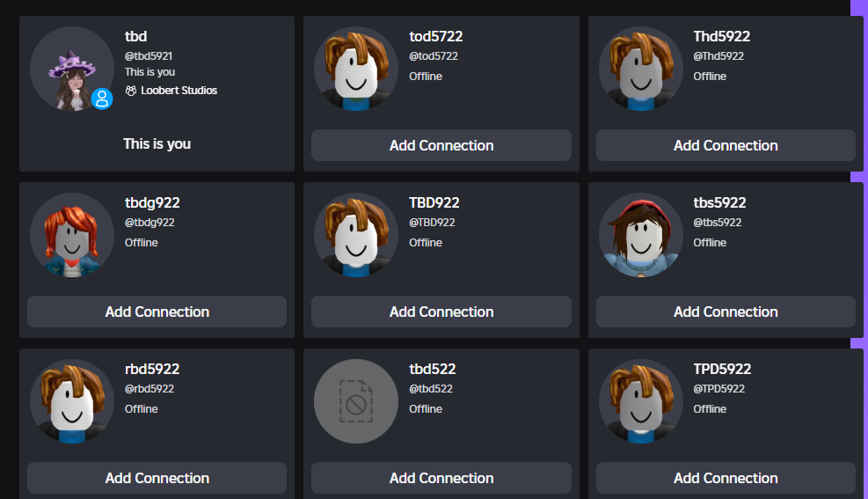The height and width of the screenshot is (499, 868).
Task: Add tod5722 as a connection
Action: [441, 145]
